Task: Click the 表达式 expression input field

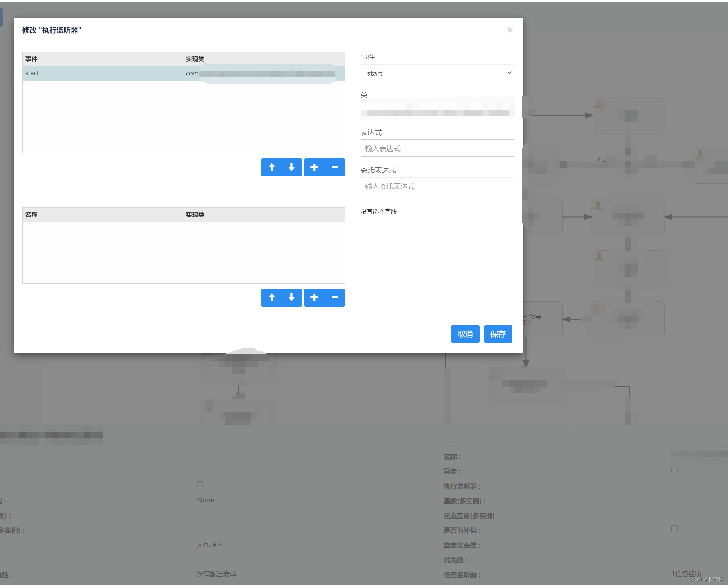Action: (x=437, y=148)
